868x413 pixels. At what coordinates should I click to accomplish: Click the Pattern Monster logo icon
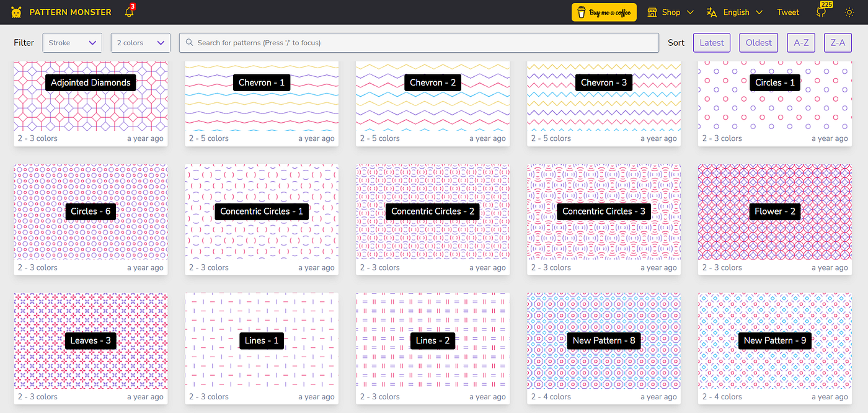coord(16,11)
